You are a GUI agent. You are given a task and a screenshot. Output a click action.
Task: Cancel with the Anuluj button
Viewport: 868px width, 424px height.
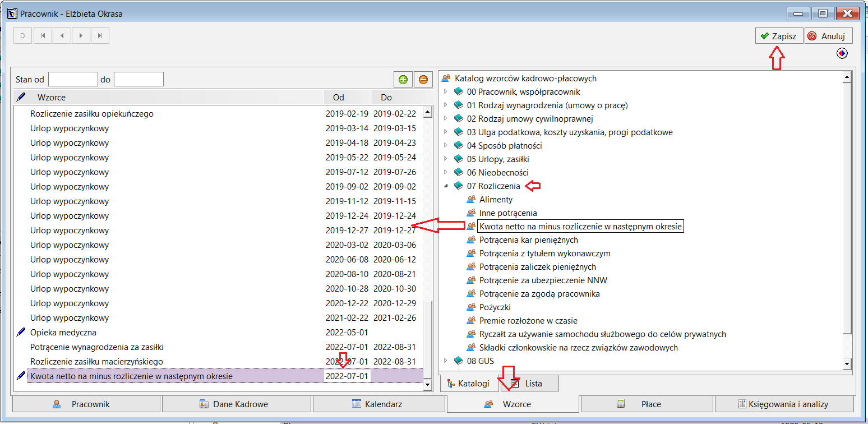[828, 36]
